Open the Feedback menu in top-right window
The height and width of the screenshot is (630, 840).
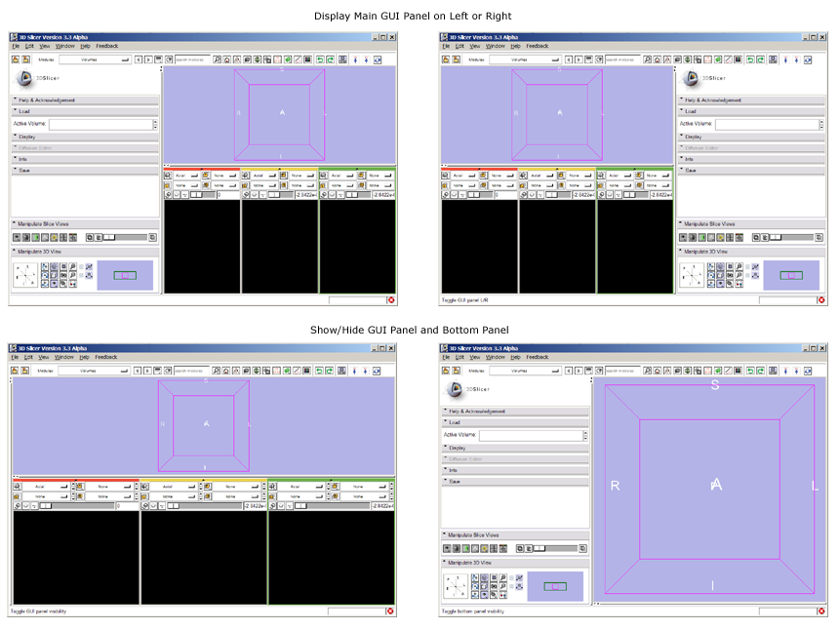point(538,46)
